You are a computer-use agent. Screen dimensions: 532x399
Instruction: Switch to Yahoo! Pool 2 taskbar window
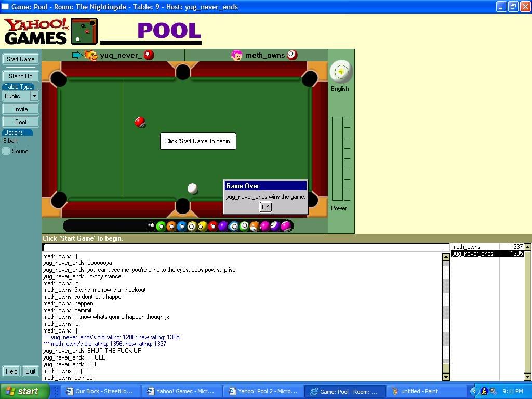point(263,391)
